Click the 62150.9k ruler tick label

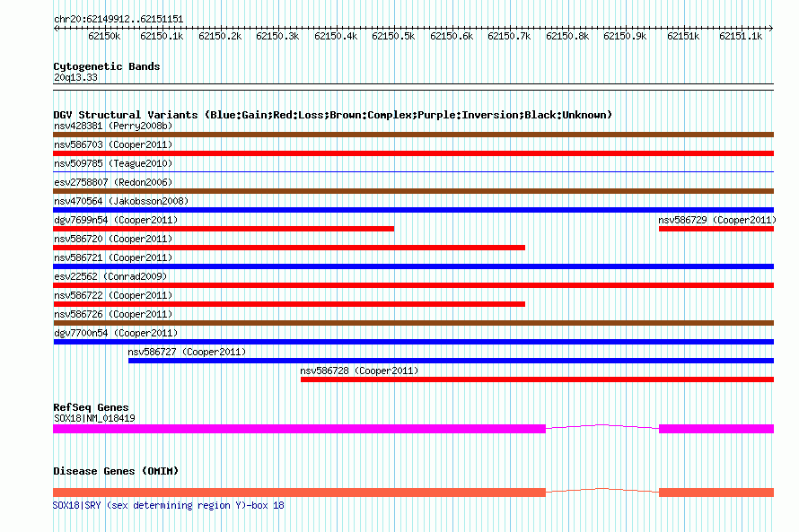[x=625, y=36]
